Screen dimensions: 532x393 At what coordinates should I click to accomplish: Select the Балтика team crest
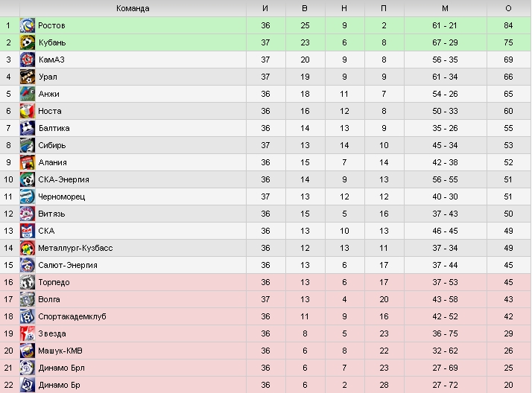(x=27, y=128)
